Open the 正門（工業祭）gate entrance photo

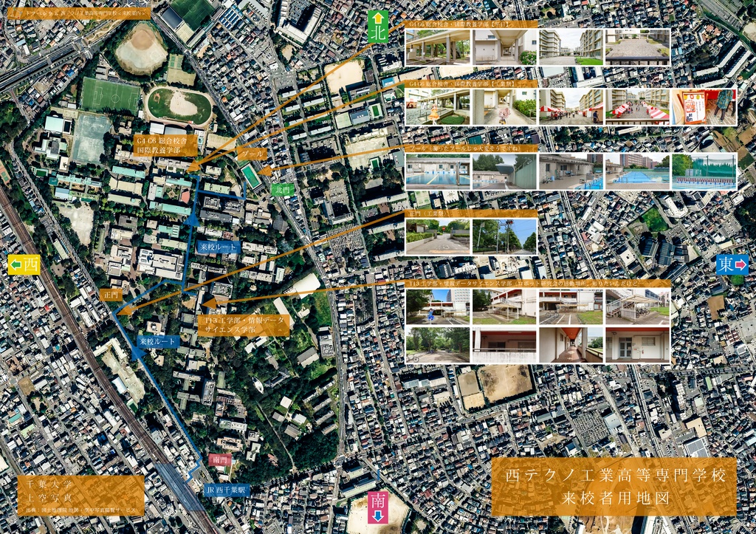[x=436, y=235]
